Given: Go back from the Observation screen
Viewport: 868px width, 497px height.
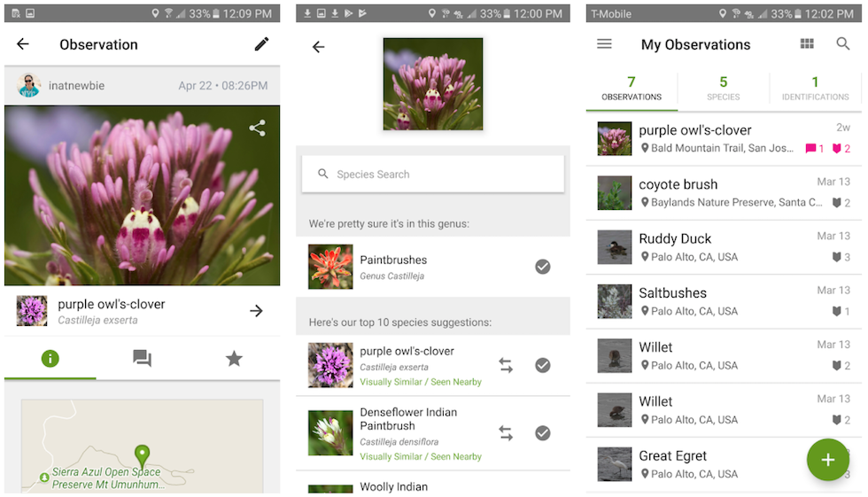Looking at the screenshot, I should (23, 44).
